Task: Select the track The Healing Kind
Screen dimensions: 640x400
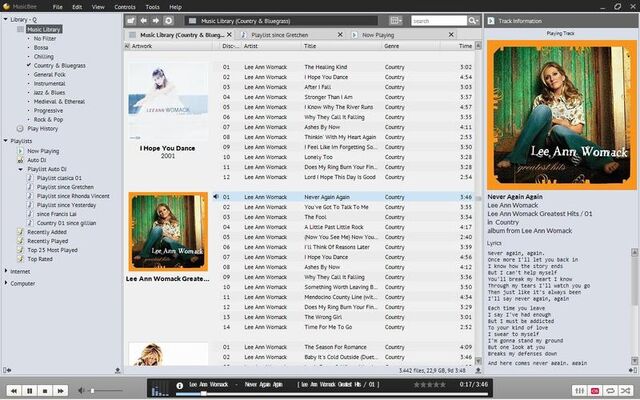Action: coord(343,67)
